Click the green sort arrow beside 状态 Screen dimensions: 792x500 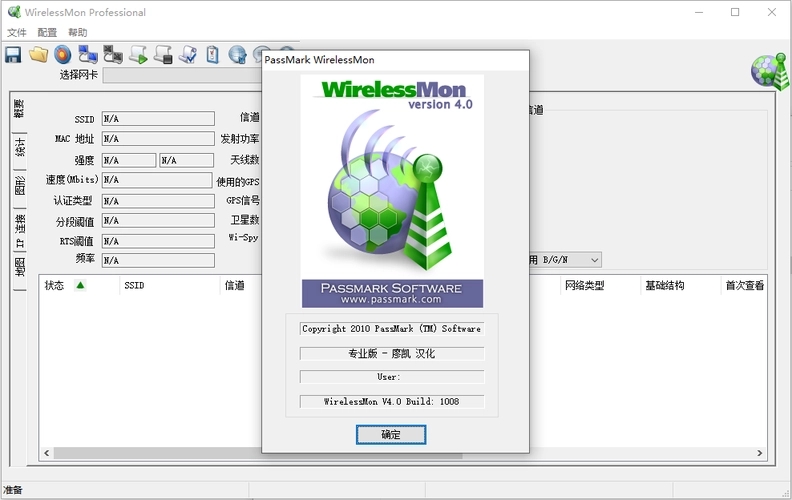[80, 285]
